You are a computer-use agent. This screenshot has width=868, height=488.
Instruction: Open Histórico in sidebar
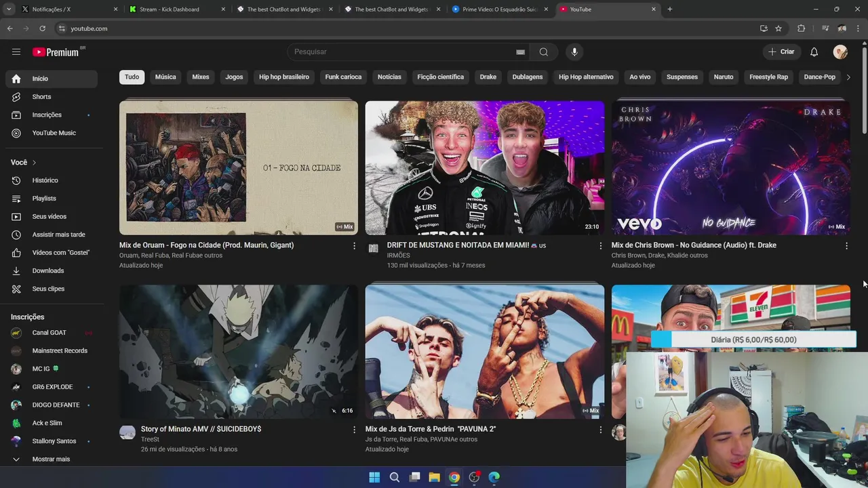(x=52, y=180)
